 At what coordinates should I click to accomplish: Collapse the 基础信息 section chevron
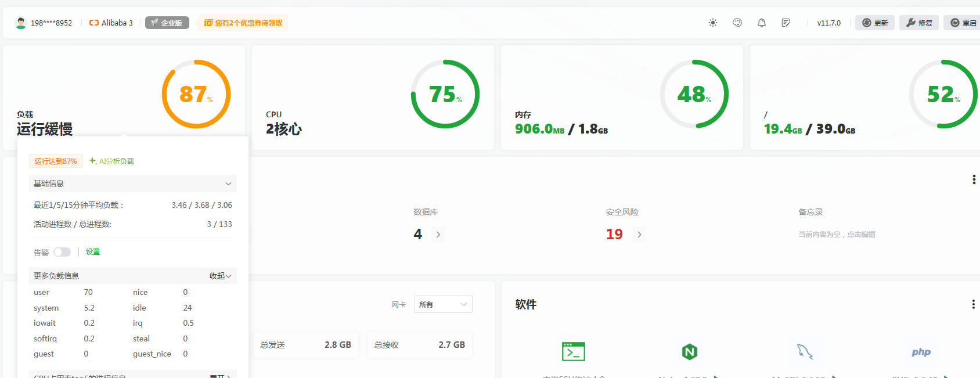click(228, 183)
